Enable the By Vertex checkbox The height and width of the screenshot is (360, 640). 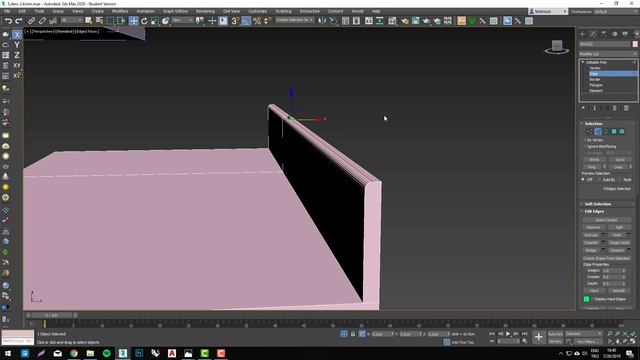[585, 140]
